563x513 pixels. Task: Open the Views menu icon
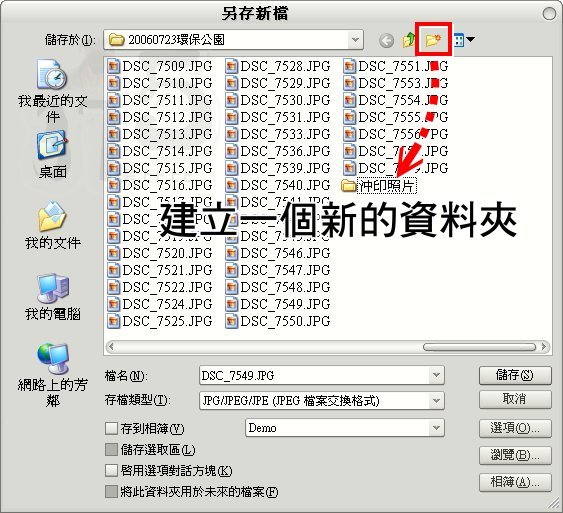464,40
